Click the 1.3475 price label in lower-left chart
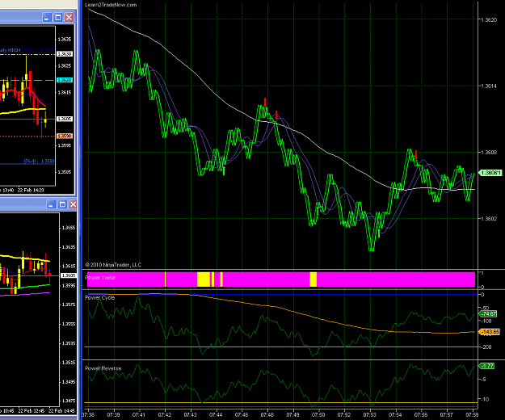This screenshot has width=505, height=420. (69, 401)
